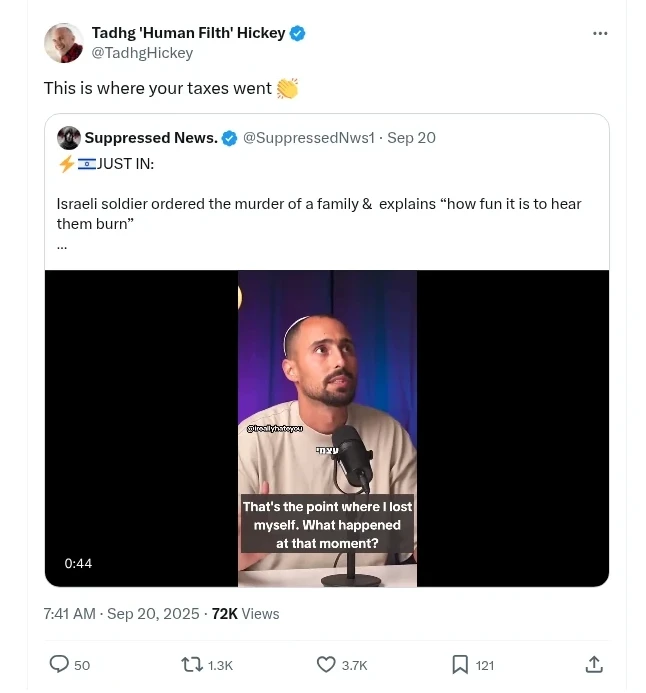Open the Tadhg 'Human Filth' Hickey display name

pos(188,33)
